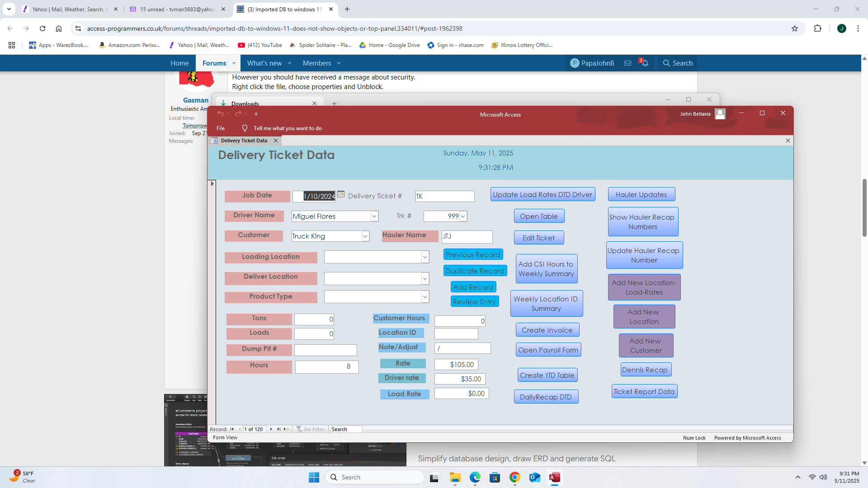Click Access icon in taskbar
This screenshot has height=488, width=868.
[554, 477]
